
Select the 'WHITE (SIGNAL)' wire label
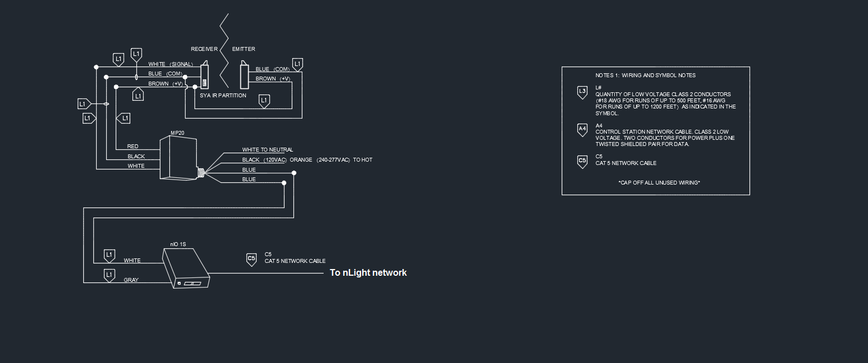click(x=170, y=64)
